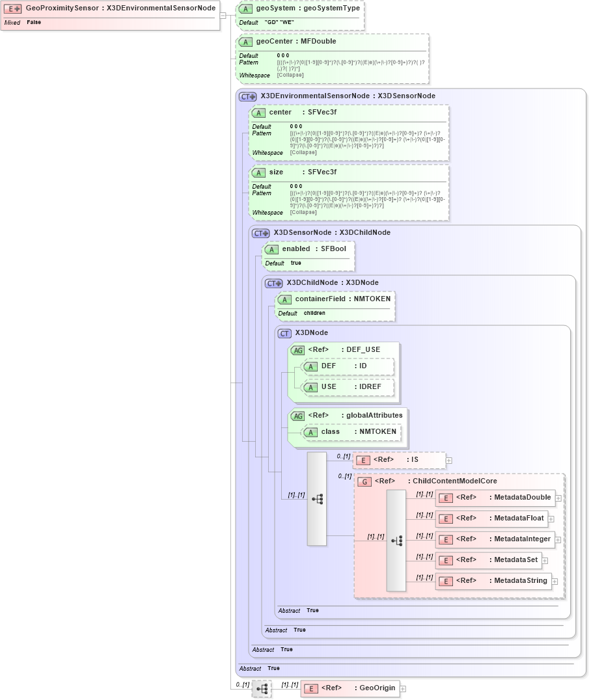Click the CT+ icon of X3DSensorNode
Image resolution: width=589 pixels, height=700 pixels.
(x=261, y=233)
